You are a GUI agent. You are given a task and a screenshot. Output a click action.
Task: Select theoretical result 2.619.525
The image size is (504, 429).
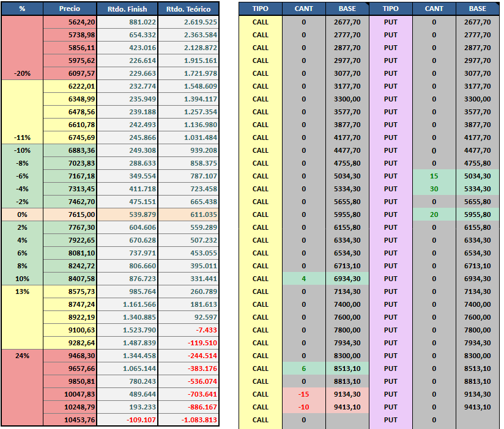188,22
